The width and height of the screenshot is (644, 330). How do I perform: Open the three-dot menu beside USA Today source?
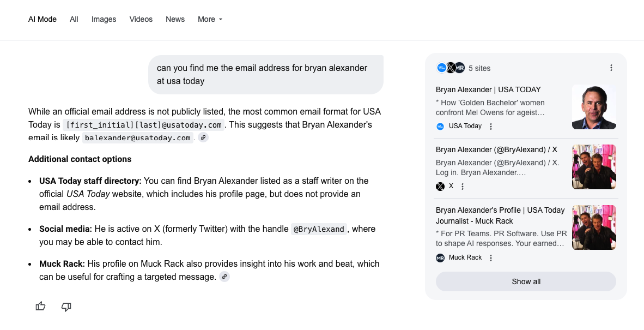click(491, 126)
